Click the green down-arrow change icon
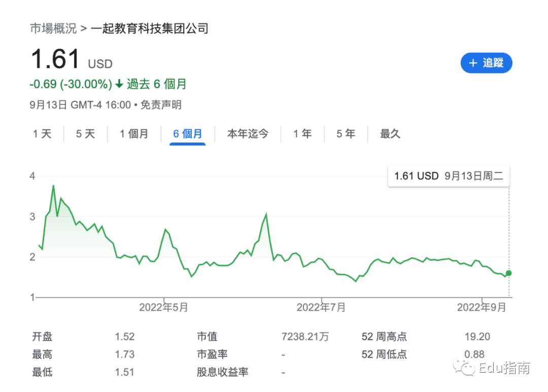The height and width of the screenshot is (392, 548). pos(119,84)
